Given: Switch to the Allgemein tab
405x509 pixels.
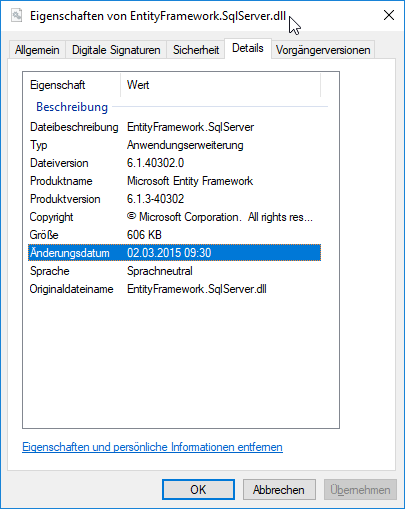Looking at the screenshot, I should (37, 50).
